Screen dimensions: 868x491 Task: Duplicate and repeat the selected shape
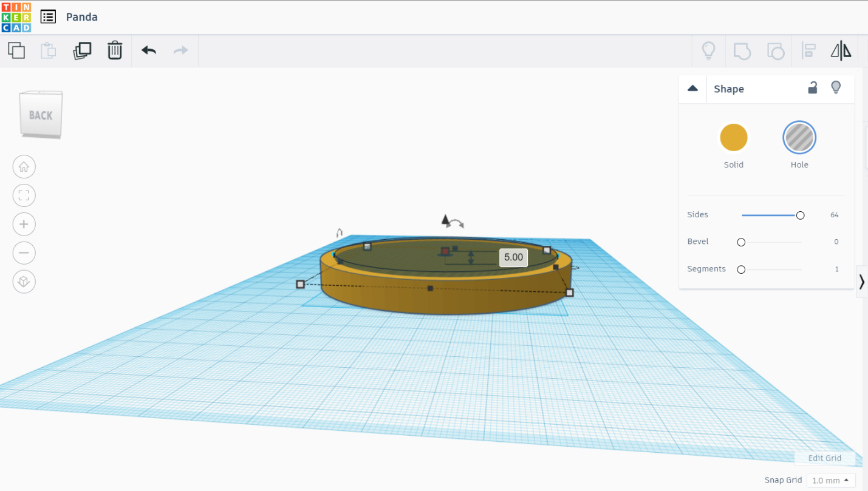(x=82, y=50)
